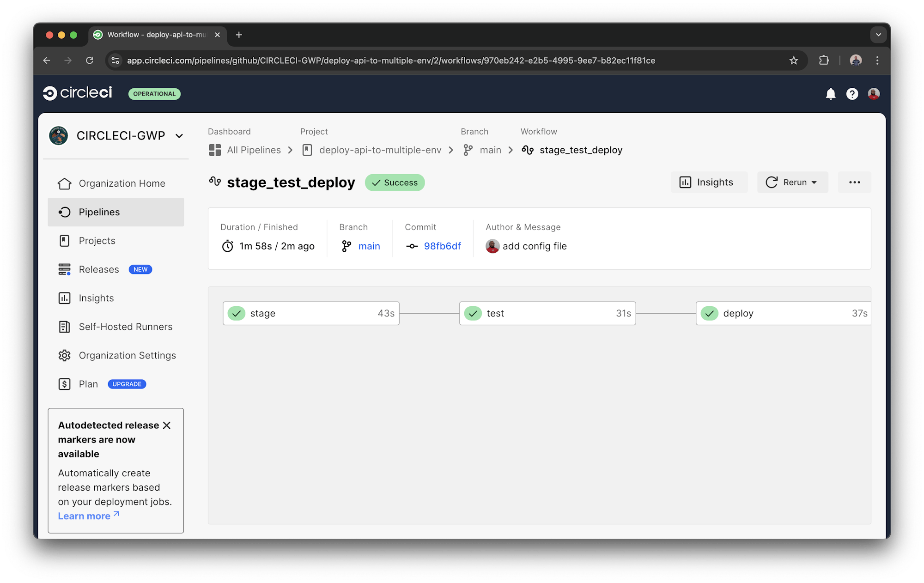Click the Insights button near Rerun
The width and height of the screenshot is (924, 583).
pyautogui.click(x=709, y=182)
